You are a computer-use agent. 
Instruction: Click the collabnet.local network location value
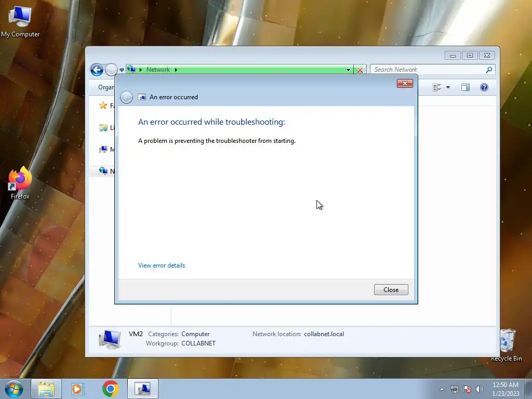coord(324,334)
